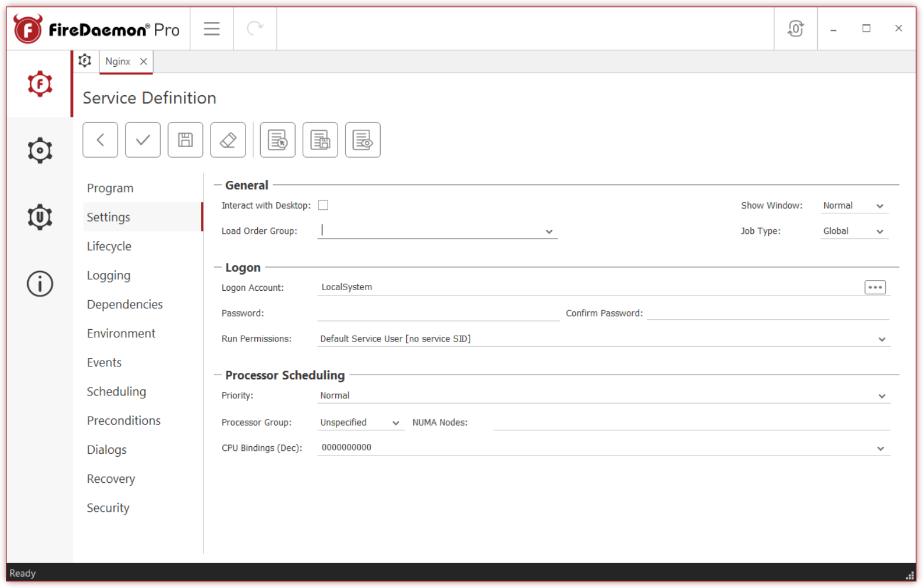This screenshot has height=588, width=923.
Task: Click the Ready status text
Action: (x=22, y=573)
